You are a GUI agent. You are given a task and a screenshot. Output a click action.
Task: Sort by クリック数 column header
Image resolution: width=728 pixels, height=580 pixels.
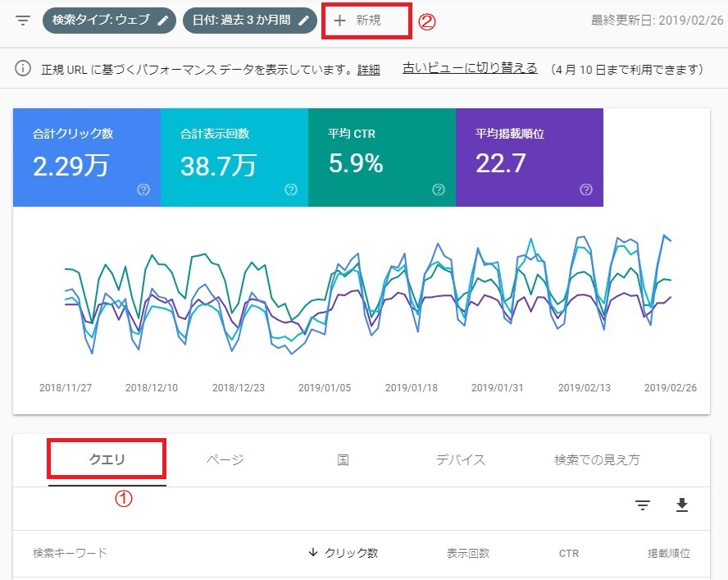click(344, 553)
